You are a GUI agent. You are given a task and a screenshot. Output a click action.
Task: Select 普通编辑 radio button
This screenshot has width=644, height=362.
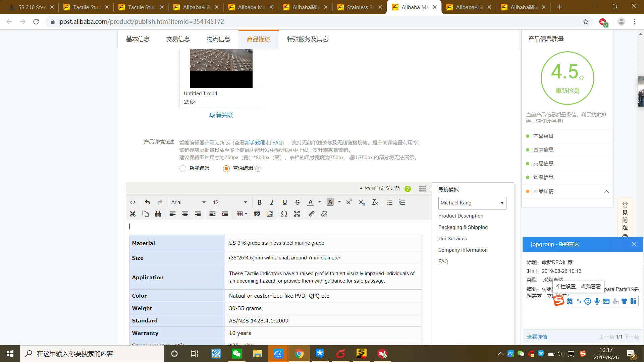(226, 169)
